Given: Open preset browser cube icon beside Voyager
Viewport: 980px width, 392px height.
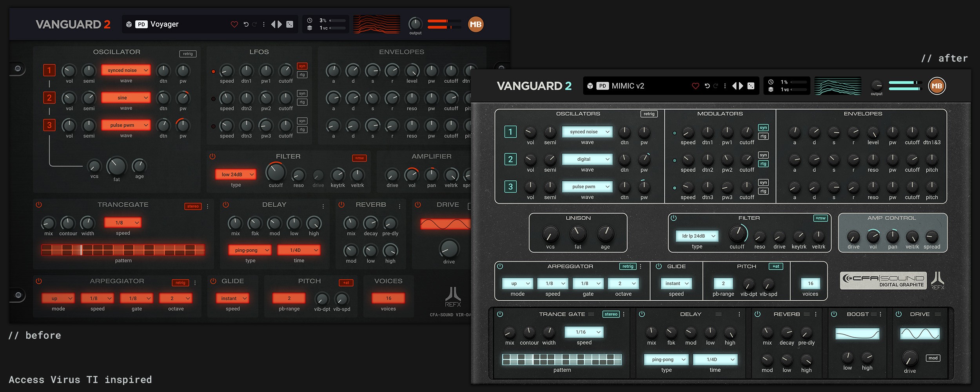Looking at the screenshot, I should click(x=129, y=24).
